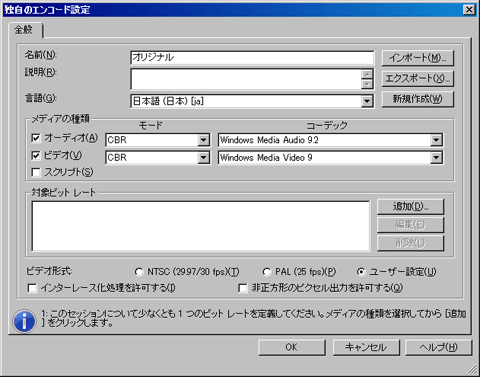Select ユーザー設定(U) radio button
This screenshot has height=377, width=480.
pos(361,272)
